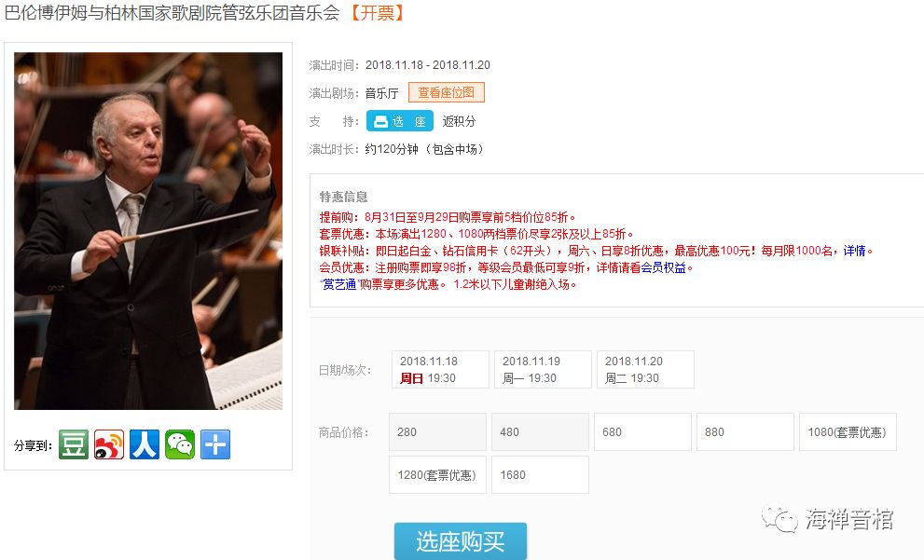
Task: Open more sharing options via plus icon
Action: [215, 444]
